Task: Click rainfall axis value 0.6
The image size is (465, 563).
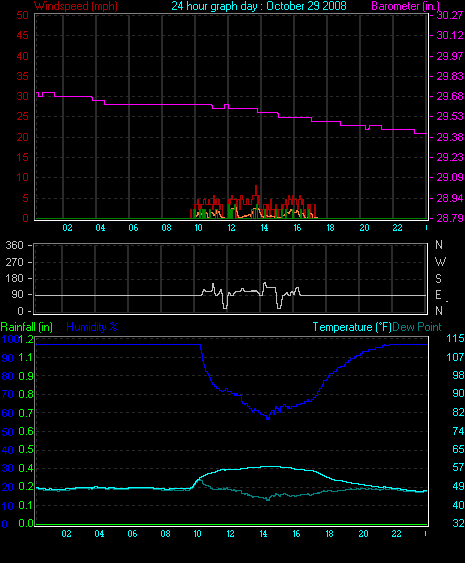Action: click(26, 431)
